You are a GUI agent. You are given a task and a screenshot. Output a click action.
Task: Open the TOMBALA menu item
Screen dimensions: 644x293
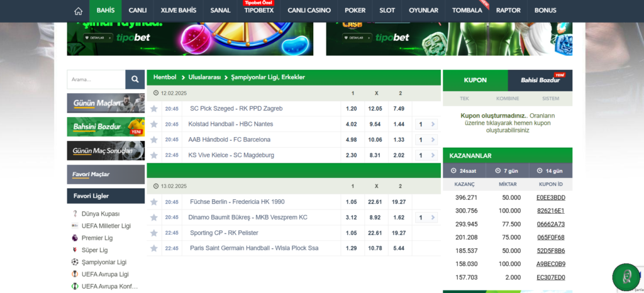pos(467,11)
